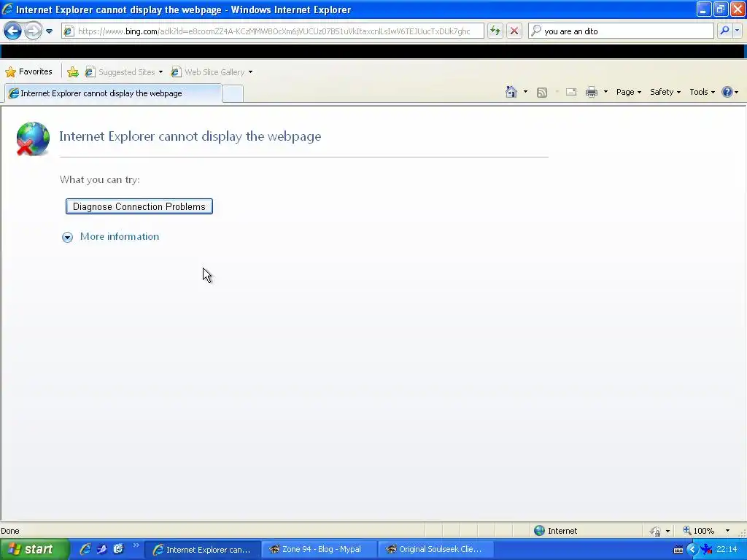This screenshot has width=747, height=560.
Task: Open the Print options dropdown arrow
Action: (605, 92)
